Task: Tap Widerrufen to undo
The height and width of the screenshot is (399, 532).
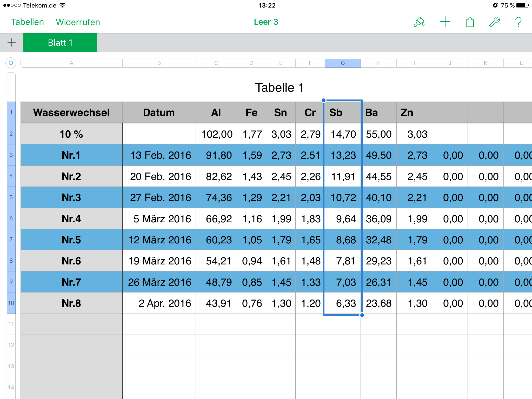Action: click(x=78, y=22)
